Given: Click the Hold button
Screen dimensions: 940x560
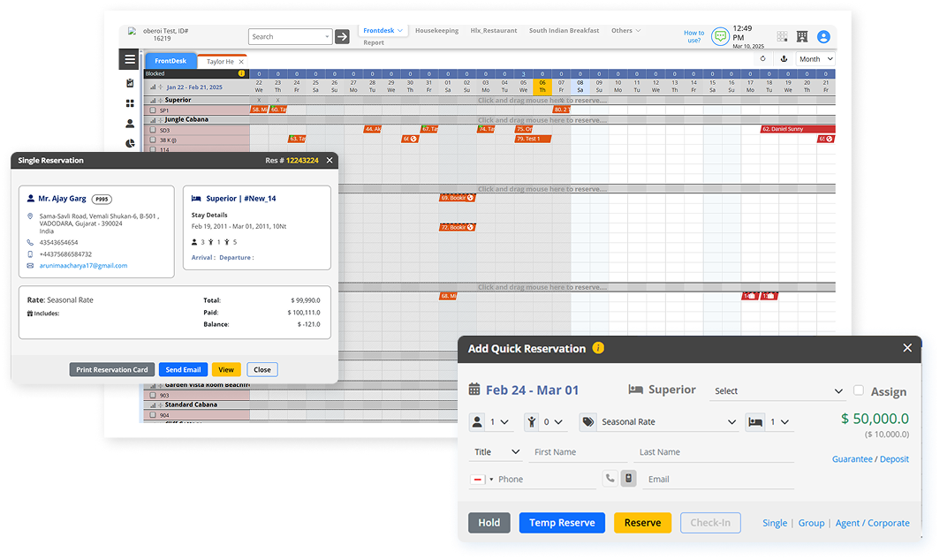Looking at the screenshot, I should click(x=489, y=523).
